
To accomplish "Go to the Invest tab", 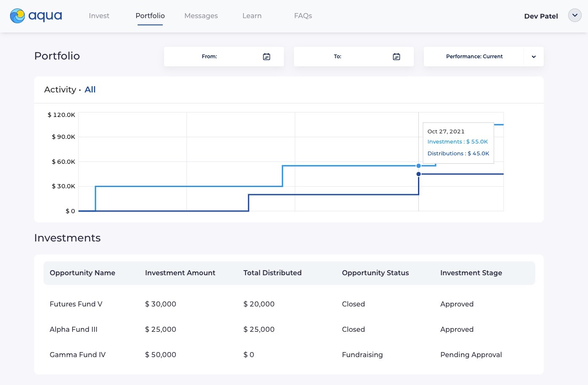I will (99, 16).
